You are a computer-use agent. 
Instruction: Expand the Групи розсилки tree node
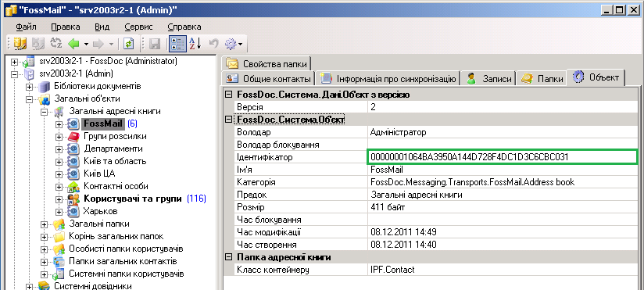59,136
